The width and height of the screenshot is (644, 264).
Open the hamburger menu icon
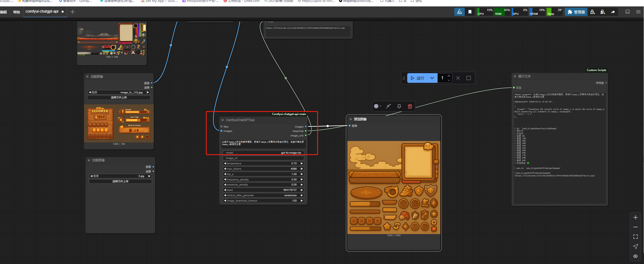[638, 12]
